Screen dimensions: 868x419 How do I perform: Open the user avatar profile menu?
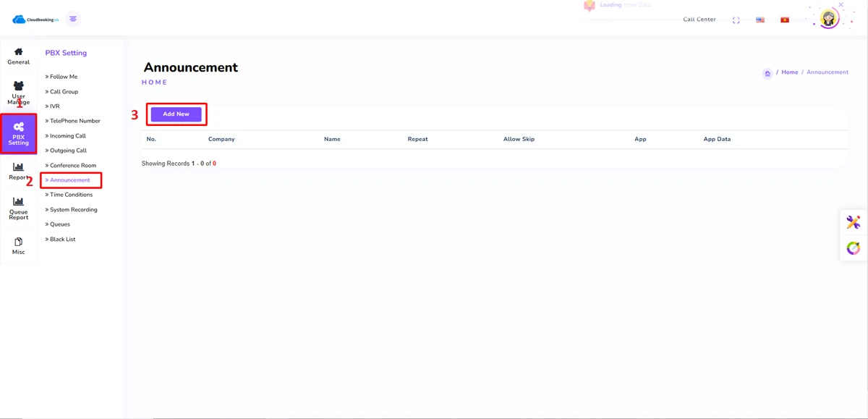829,19
